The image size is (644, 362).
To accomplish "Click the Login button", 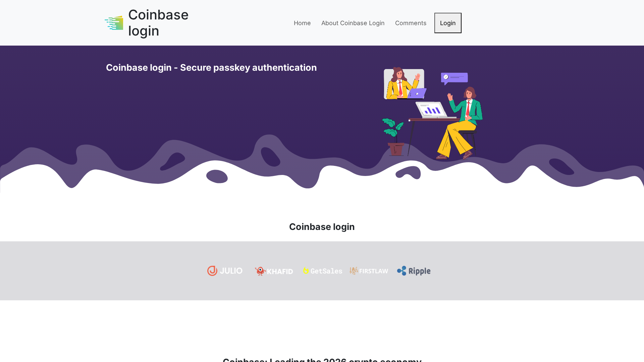I will point(447,23).
